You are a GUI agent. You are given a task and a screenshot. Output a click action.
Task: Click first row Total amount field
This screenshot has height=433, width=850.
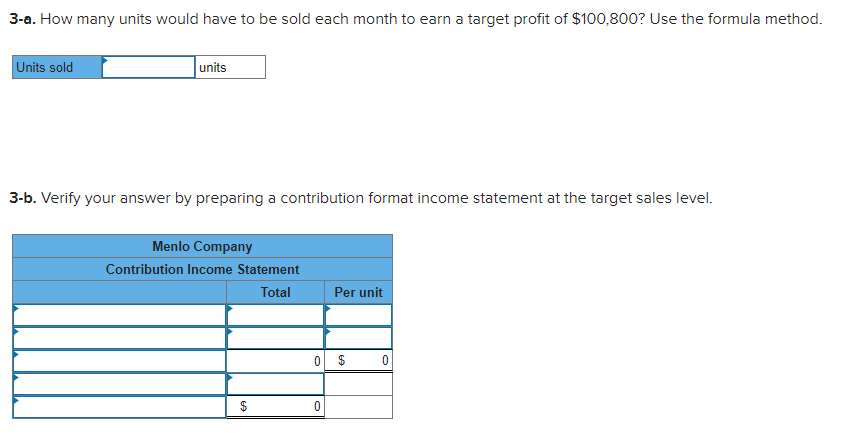click(275, 315)
